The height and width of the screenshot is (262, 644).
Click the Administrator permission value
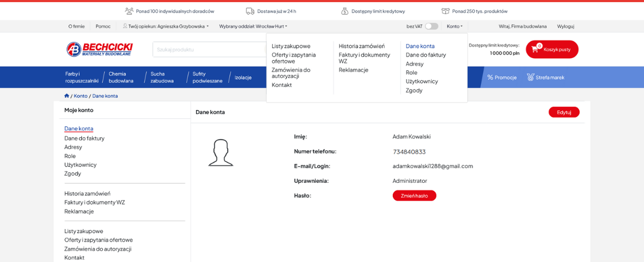[410, 181]
